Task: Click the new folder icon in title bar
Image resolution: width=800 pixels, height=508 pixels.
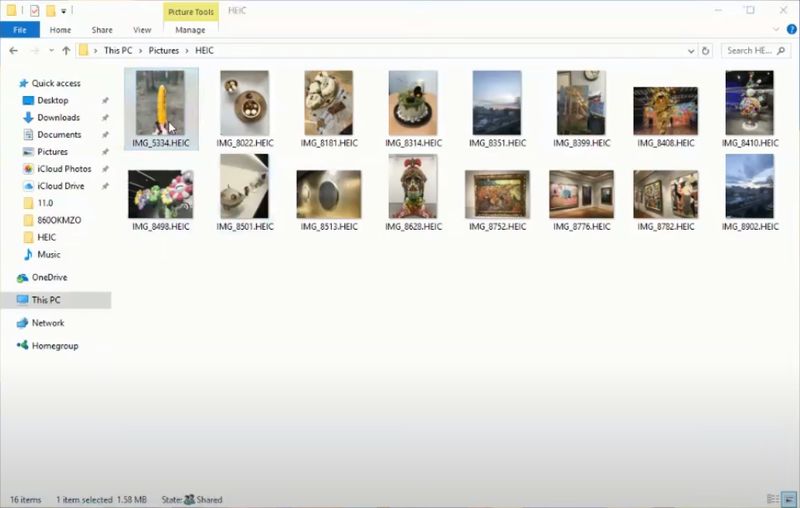Action: [x=51, y=11]
